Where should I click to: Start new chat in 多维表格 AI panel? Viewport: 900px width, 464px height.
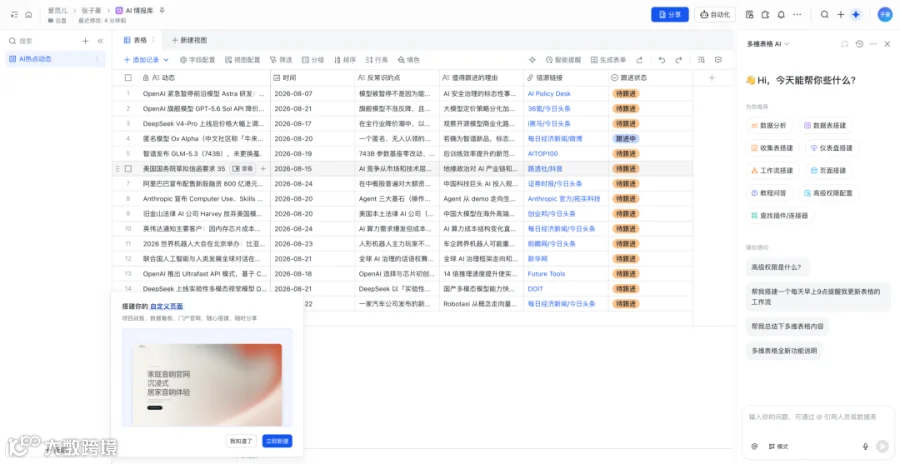tap(844, 44)
